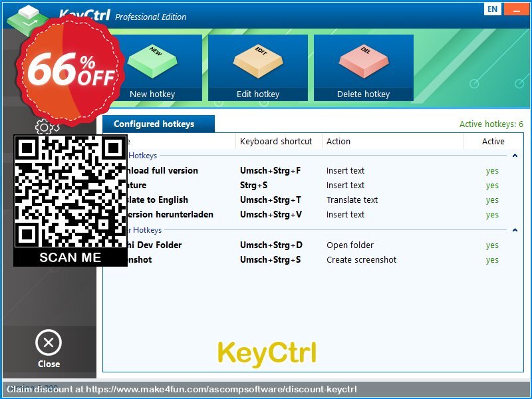532x399 pixels.
Task: Select the Configured hotkeys tab
Action: (158, 124)
